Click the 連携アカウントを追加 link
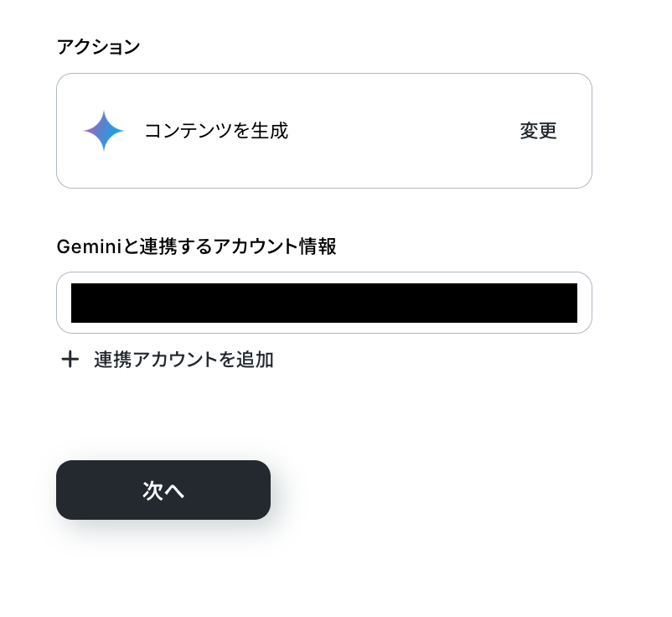The height and width of the screenshot is (617, 672). tap(184, 360)
